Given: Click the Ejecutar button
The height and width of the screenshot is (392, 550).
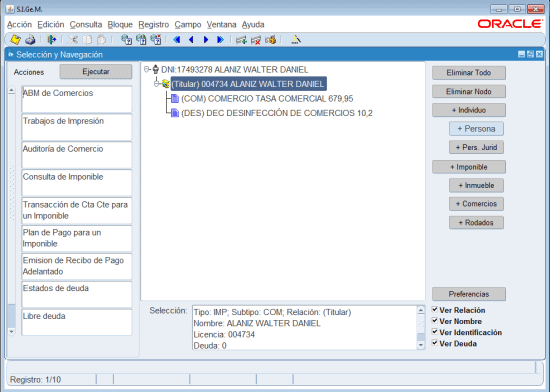Looking at the screenshot, I should [x=96, y=72].
